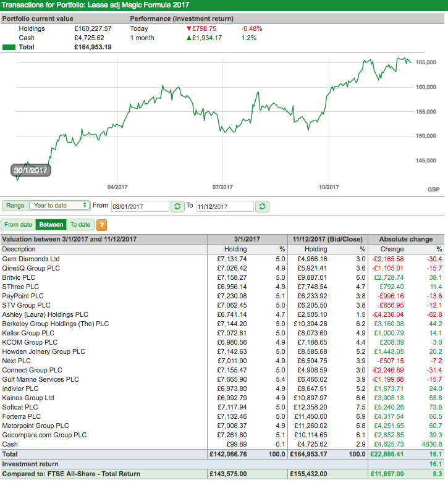The image size is (448, 483).
Task: Click the Absolute change column header
Action: point(406,240)
